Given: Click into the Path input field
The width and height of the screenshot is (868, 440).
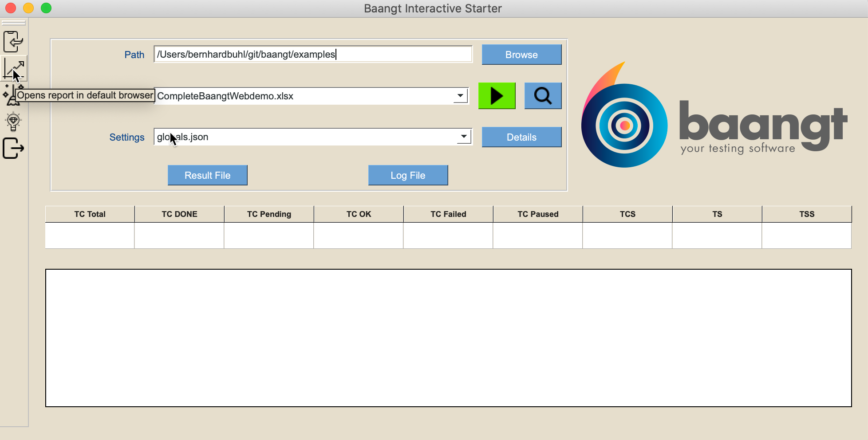Looking at the screenshot, I should pyautogui.click(x=313, y=54).
